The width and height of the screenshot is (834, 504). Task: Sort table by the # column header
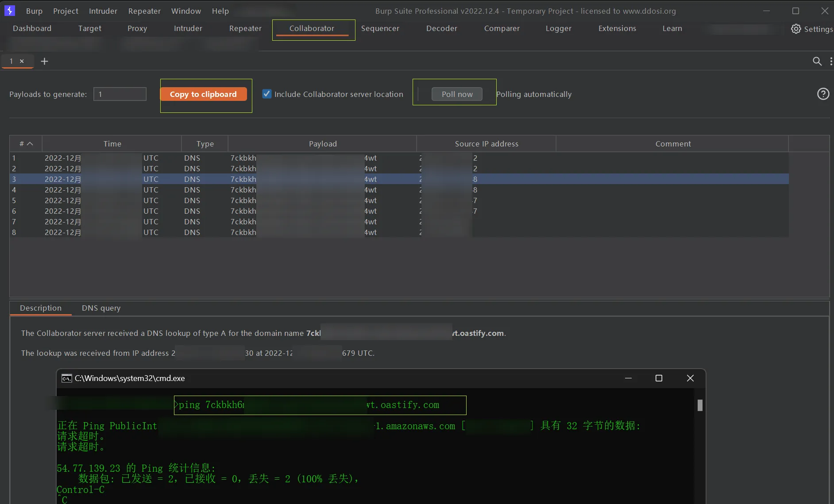26,144
